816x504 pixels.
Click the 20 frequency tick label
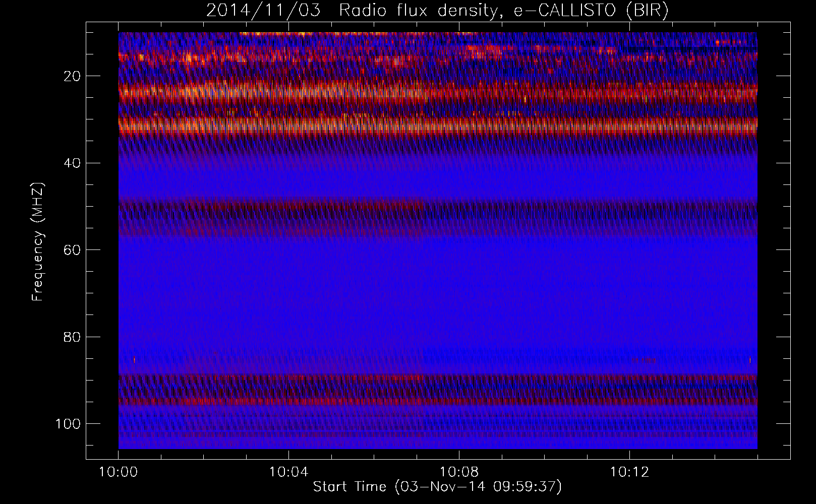coord(73,76)
